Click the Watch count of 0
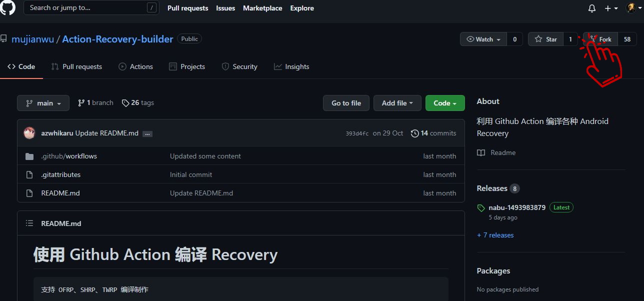The width and height of the screenshot is (644, 301). (514, 39)
